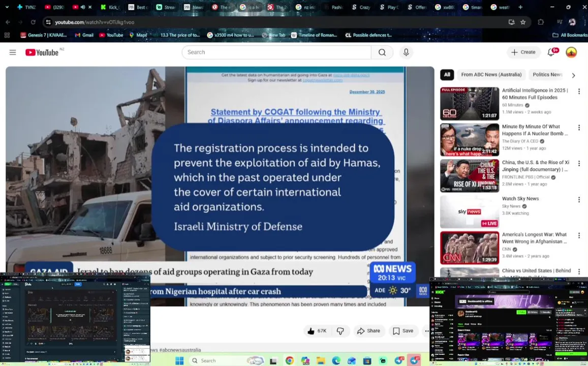Click the Chrome address bar URL
588x366 pixels.
(95, 22)
